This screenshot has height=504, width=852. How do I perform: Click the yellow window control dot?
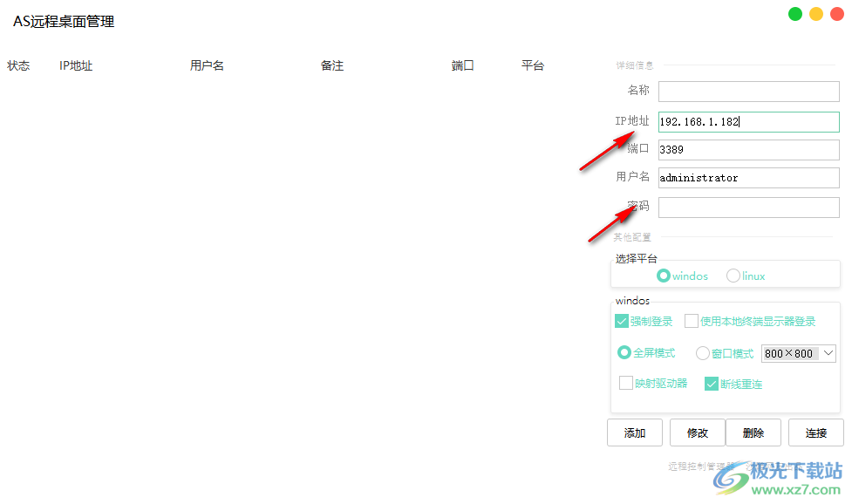click(816, 14)
